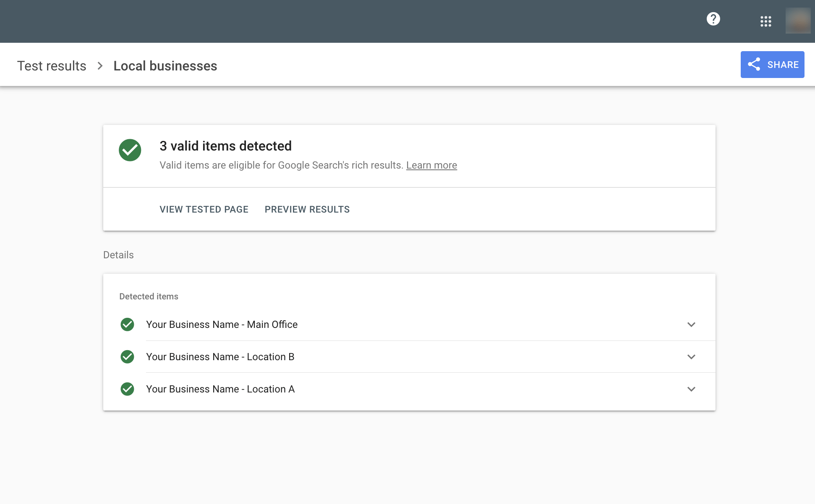
Task: Expand the Your Business Name - Main Office entry
Action: 691,324
